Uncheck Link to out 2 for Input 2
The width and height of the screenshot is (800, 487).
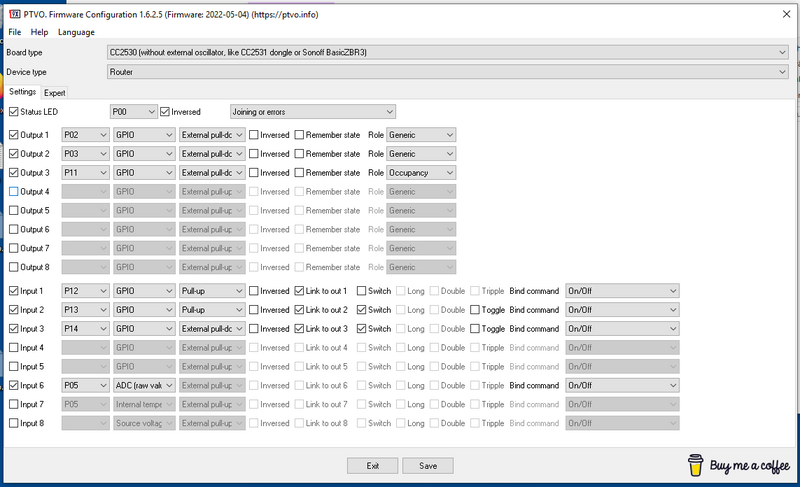coord(299,310)
